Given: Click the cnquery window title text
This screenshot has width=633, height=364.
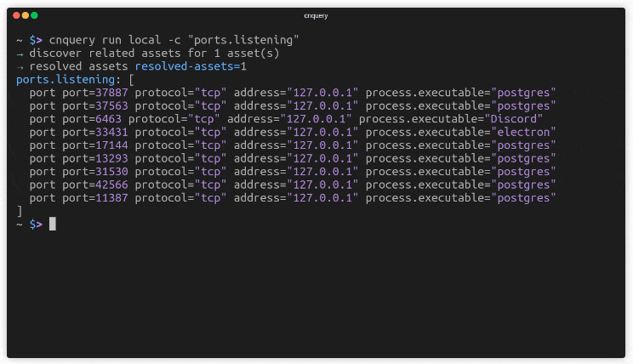Looking at the screenshot, I should (316, 16).
